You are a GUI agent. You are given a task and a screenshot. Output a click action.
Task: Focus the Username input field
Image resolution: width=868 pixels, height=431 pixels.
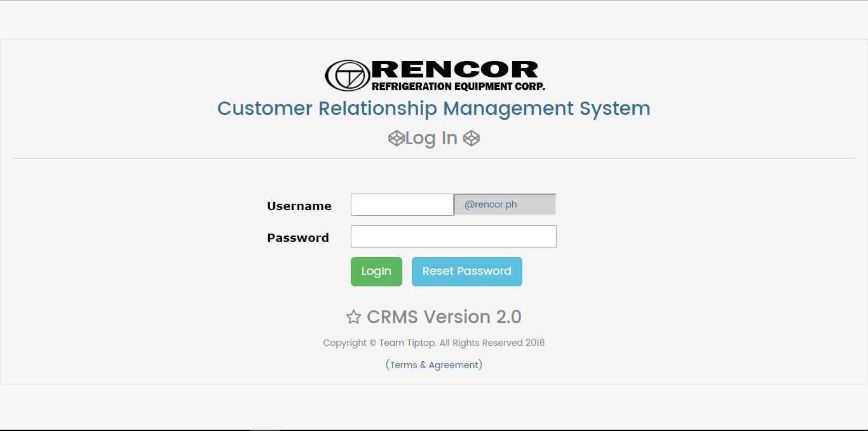tap(402, 205)
